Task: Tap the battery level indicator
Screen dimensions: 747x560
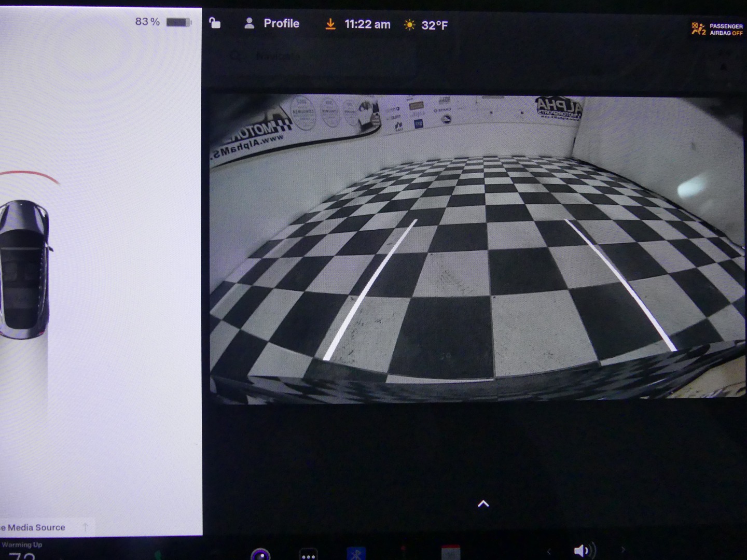Action: (x=179, y=22)
